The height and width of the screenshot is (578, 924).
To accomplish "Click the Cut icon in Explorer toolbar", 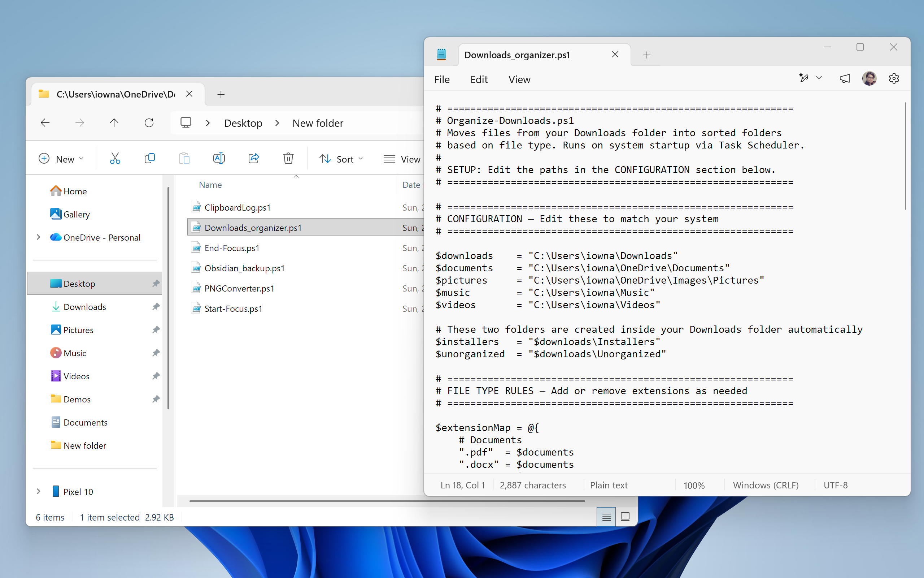I will (115, 159).
